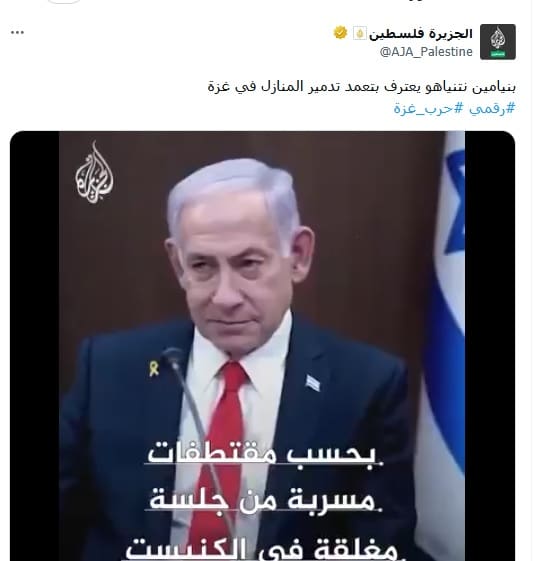Open the @AJA_Palestine handle link
The height and width of the screenshot is (561, 543).
click(x=426, y=52)
